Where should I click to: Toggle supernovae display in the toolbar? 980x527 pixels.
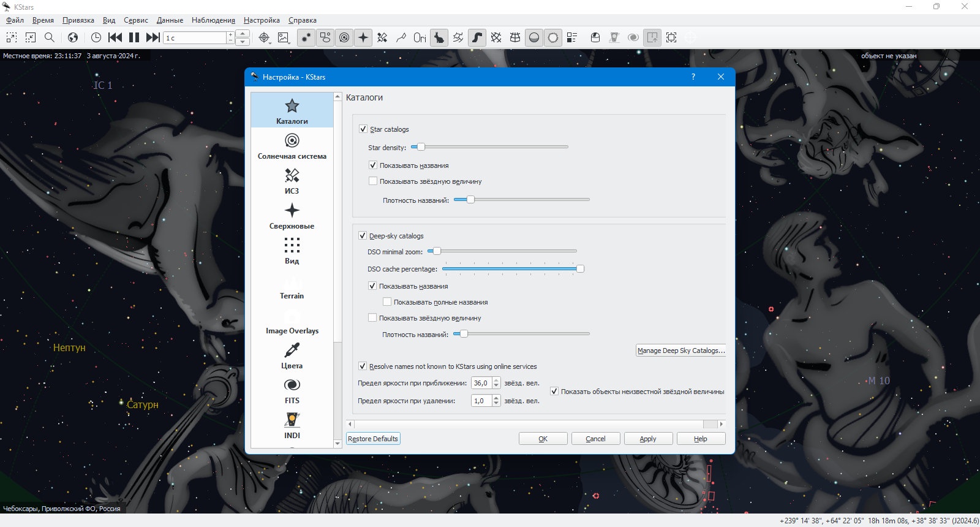[363, 37]
